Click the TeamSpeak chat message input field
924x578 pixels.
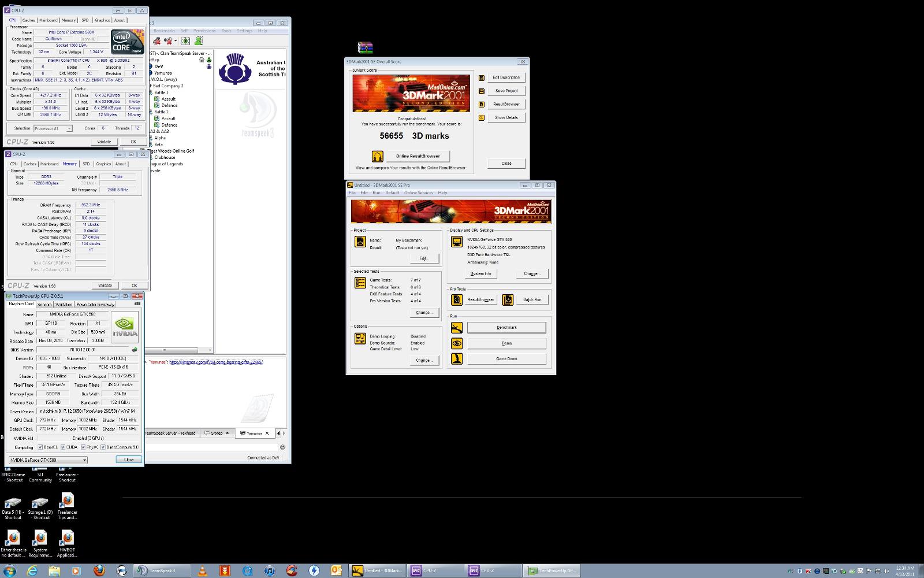[211, 447]
